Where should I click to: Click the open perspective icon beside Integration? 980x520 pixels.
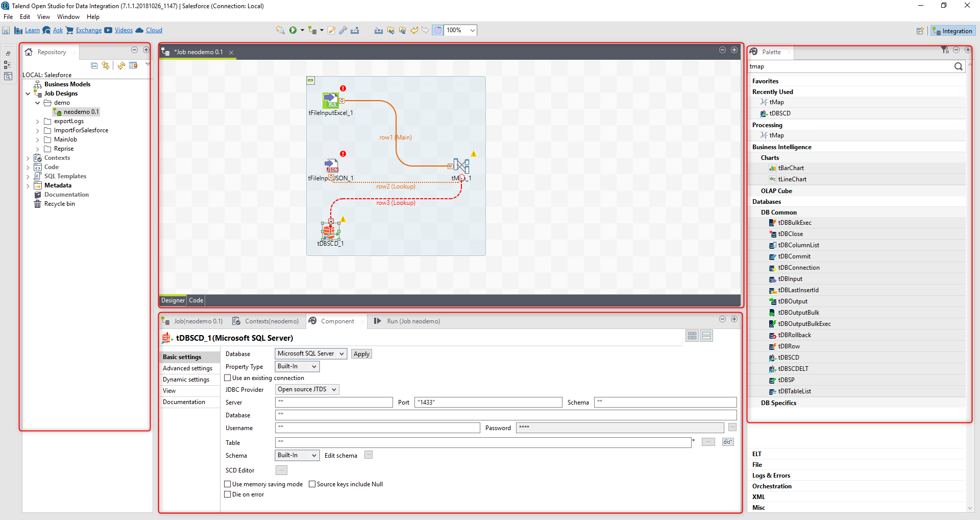(920, 31)
